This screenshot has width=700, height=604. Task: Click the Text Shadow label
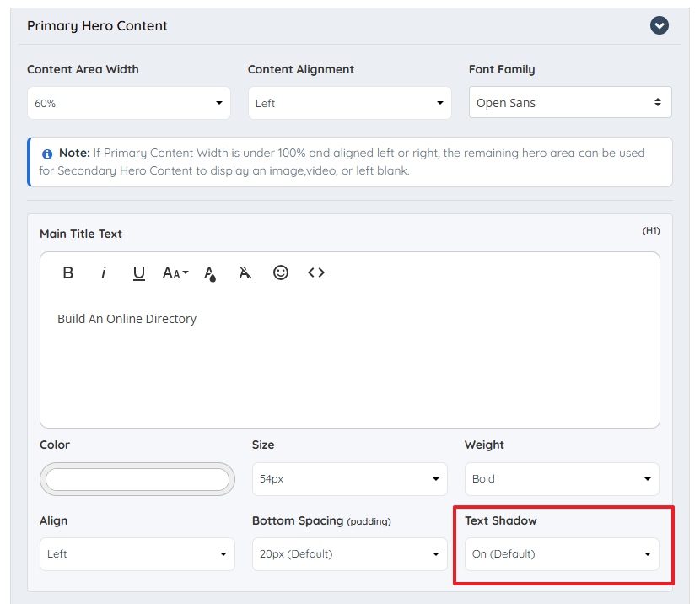(x=500, y=521)
